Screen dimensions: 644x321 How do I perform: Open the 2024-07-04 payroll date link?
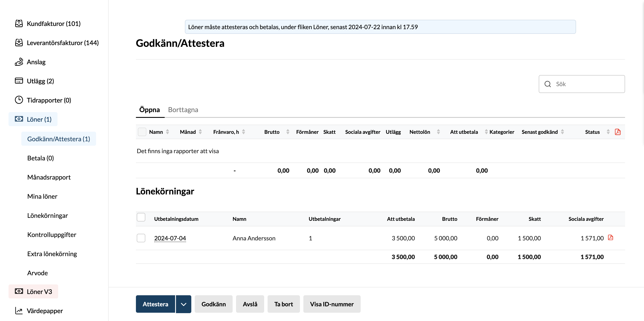(170, 238)
